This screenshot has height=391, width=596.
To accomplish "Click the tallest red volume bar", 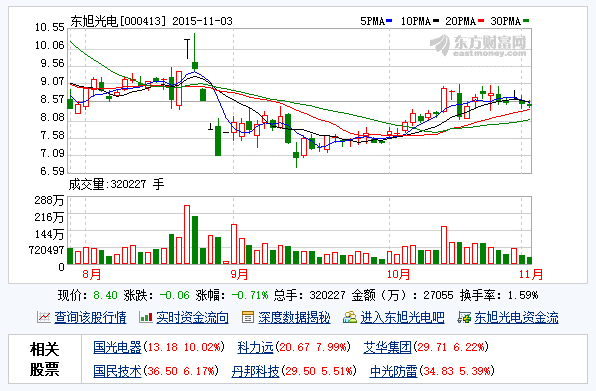I will pos(187,234).
